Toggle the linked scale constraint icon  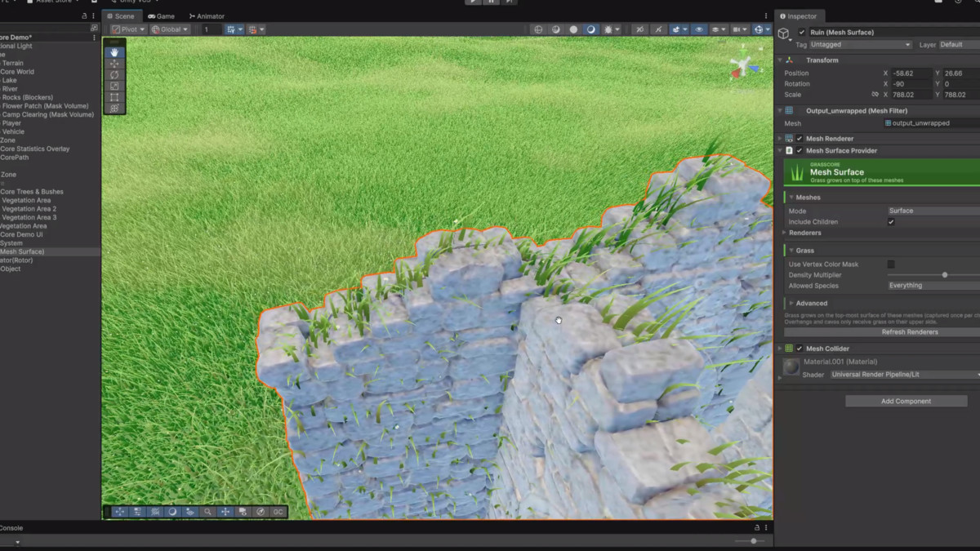tap(875, 95)
